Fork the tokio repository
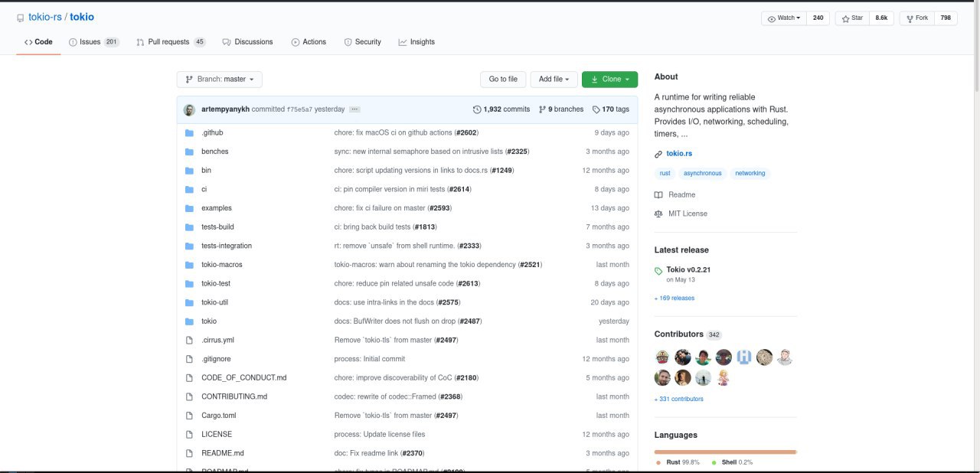The image size is (980, 473). coord(916,18)
